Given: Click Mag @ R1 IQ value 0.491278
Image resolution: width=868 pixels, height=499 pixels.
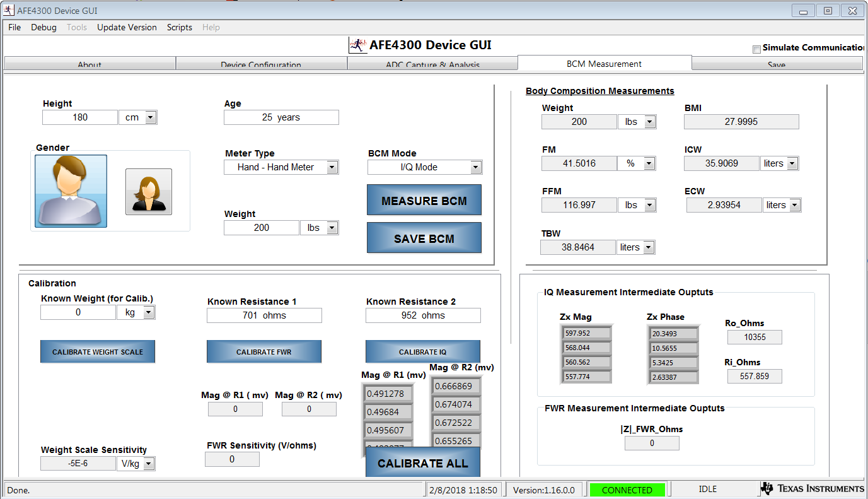Looking at the screenshot, I should 388,394.
